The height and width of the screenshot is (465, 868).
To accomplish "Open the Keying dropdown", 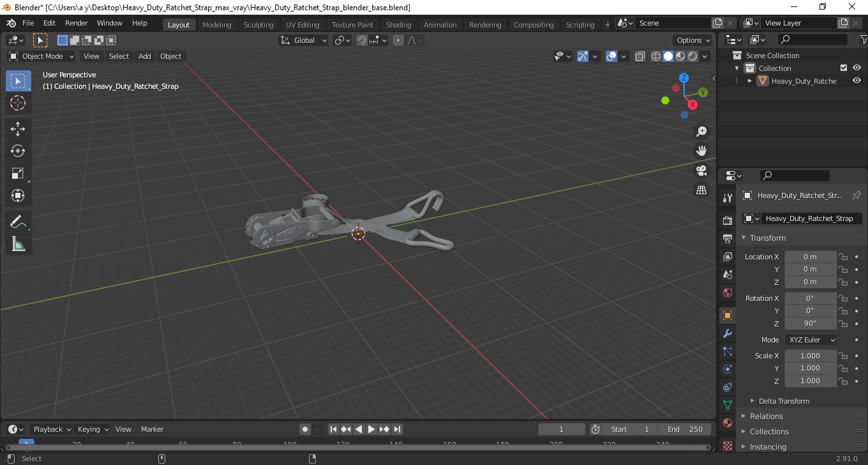I will [93, 429].
